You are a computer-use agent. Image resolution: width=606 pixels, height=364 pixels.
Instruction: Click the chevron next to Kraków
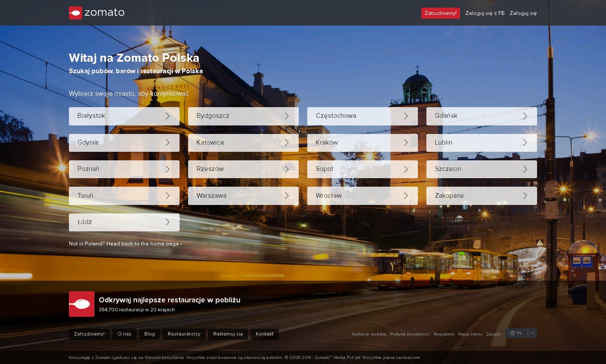[406, 143]
